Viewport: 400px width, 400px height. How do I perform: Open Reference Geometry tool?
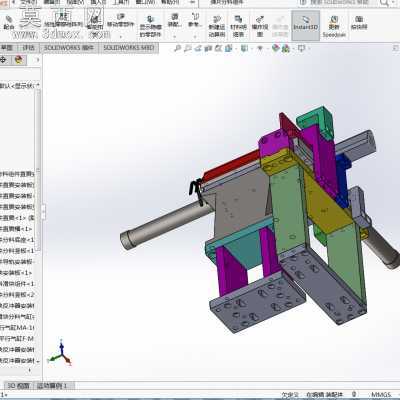[195, 20]
